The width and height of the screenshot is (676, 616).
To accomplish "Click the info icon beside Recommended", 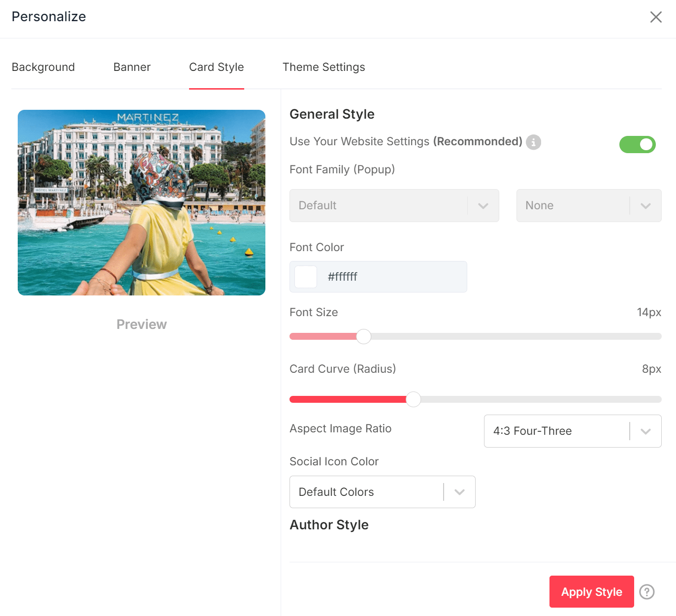I will click(533, 142).
